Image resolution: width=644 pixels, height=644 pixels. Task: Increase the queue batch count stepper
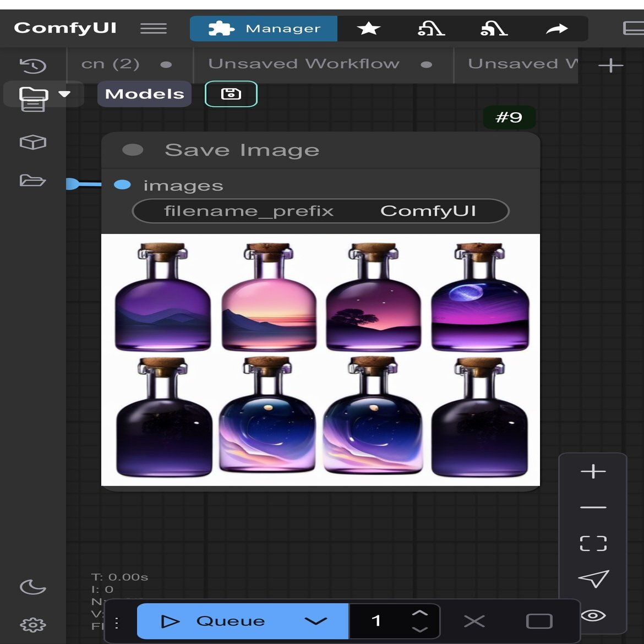click(420, 613)
